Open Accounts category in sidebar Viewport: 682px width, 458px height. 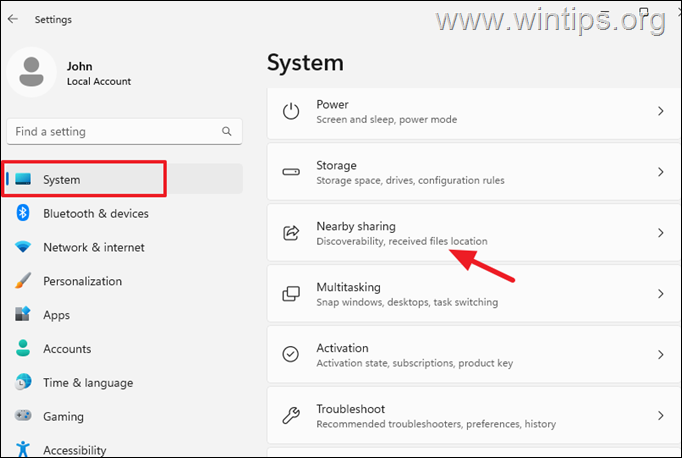124,348
